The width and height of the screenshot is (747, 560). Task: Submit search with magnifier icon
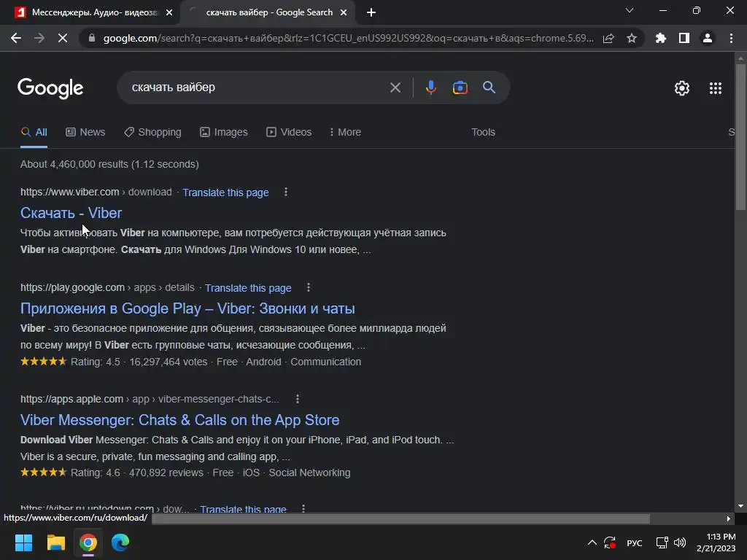[x=489, y=87]
